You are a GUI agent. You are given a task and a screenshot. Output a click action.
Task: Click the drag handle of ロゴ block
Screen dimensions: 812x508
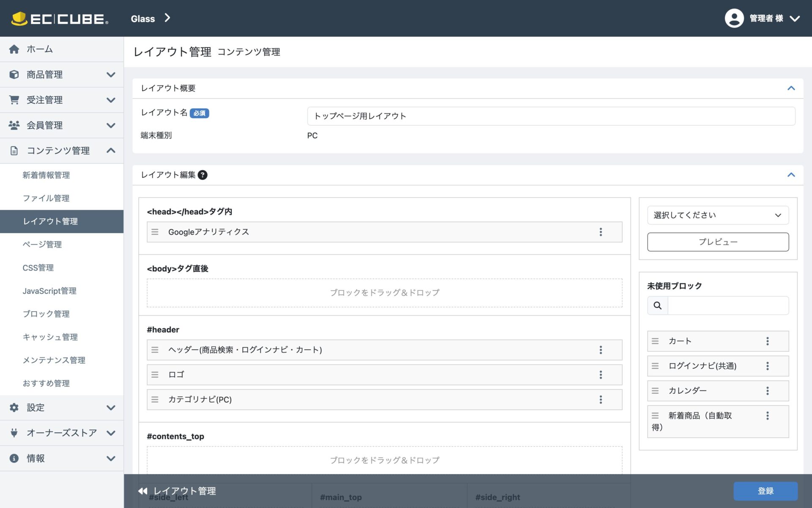pos(155,375)
